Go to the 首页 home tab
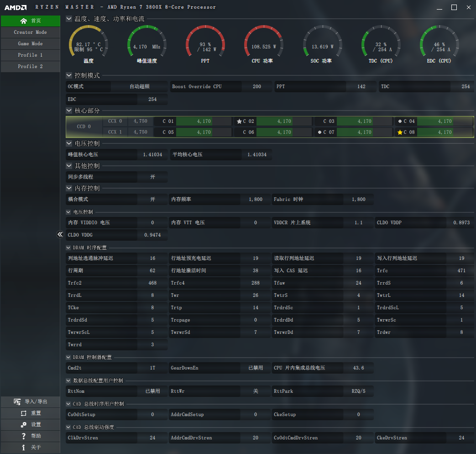 (x=31, y=21)
